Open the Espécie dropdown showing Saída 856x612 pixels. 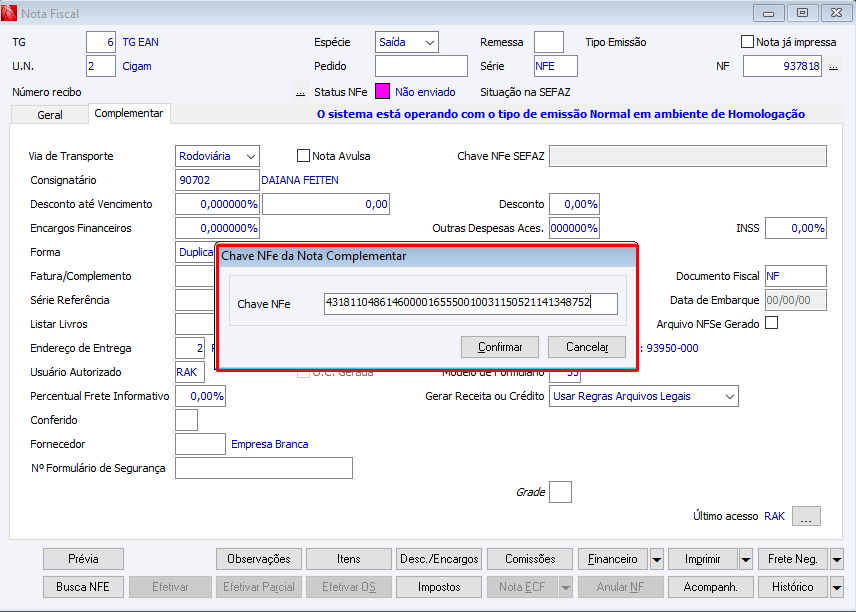[x=407, y=42]
